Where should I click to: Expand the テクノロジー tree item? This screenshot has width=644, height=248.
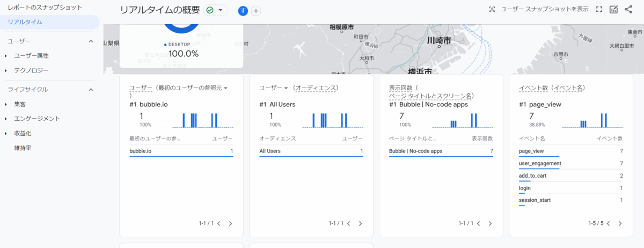(6, 70)
